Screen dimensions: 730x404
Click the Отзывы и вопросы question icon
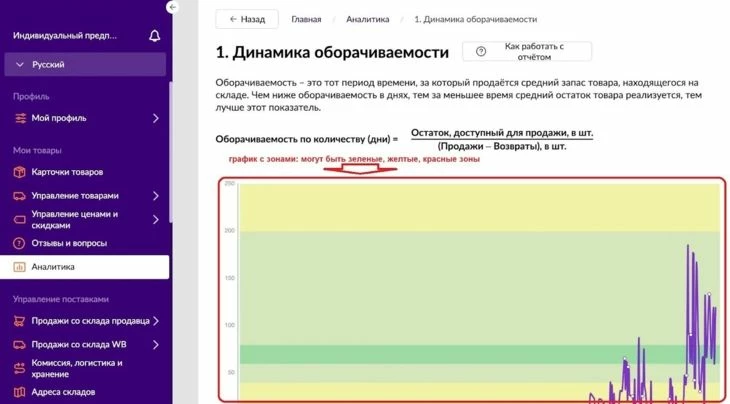[19, 243]
